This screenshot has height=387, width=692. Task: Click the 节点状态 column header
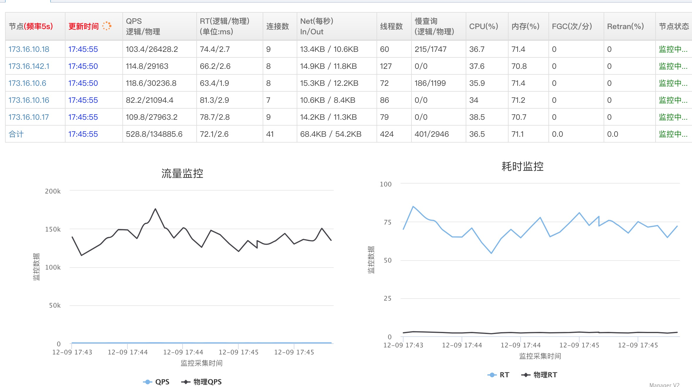pyautogui.click(x=673, y=26)
